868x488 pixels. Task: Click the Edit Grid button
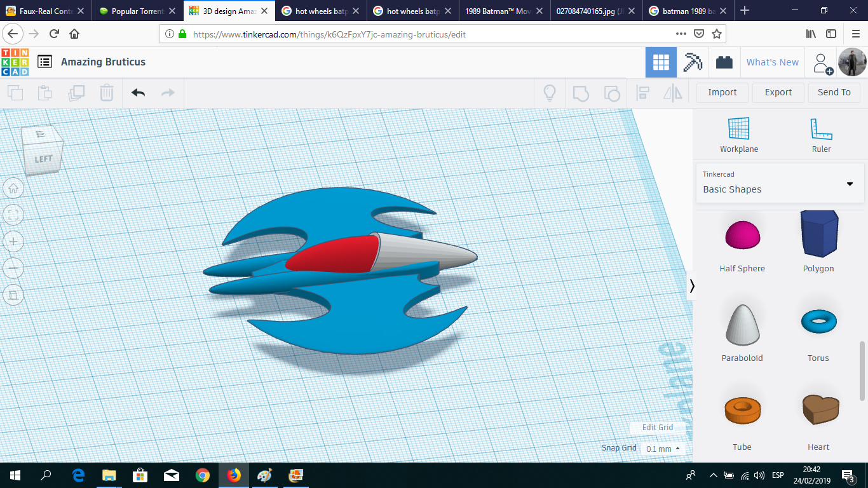pyautogui.click(x=658, y=427)
